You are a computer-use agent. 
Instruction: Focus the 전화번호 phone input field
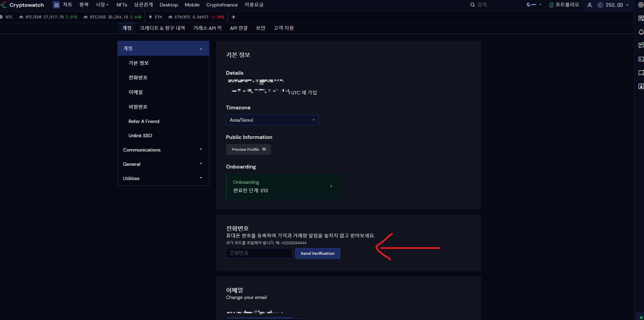click(x=259, y=253)
